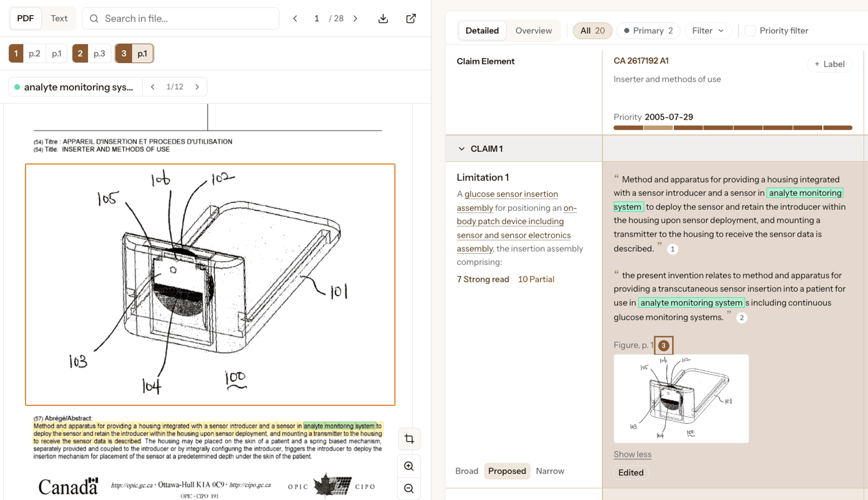The width and height of the screenshot is (868, 500).
Task: Open 7 Strong read results
Action: coord(483,279)
